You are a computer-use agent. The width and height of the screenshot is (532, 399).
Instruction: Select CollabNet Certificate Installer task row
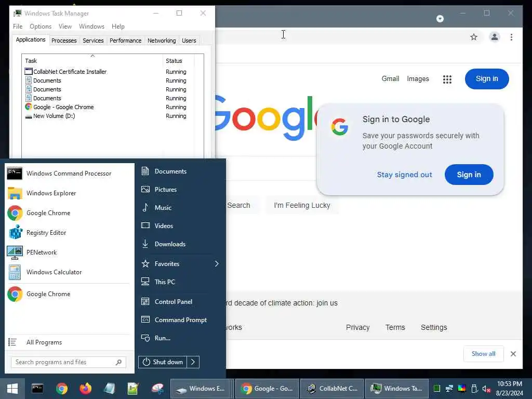[x=109, y=72]
